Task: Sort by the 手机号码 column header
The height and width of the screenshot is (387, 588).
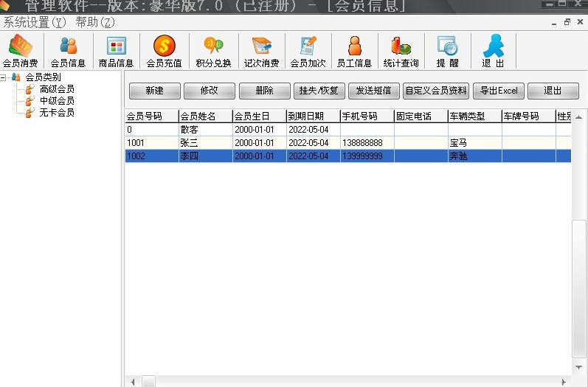Action: 367,116
